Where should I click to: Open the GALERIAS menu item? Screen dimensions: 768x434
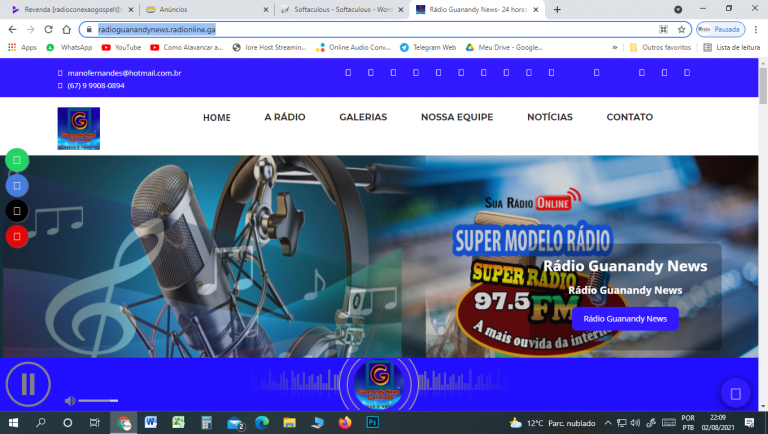point(363,117)
